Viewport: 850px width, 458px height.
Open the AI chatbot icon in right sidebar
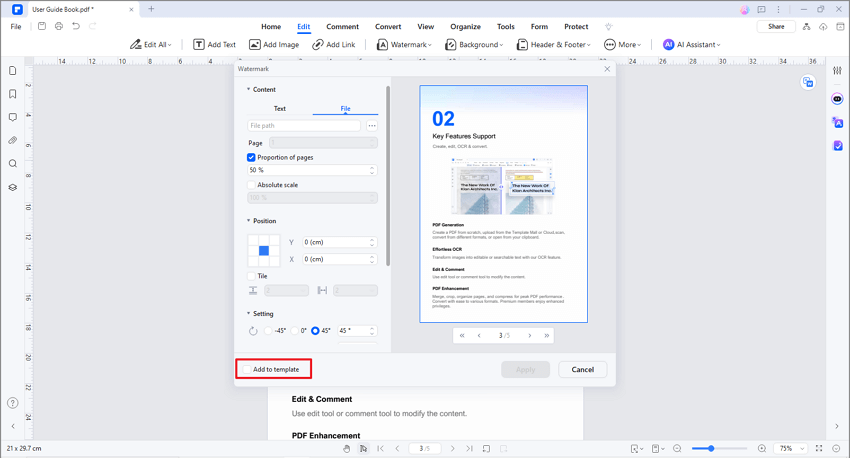point(838,99)
